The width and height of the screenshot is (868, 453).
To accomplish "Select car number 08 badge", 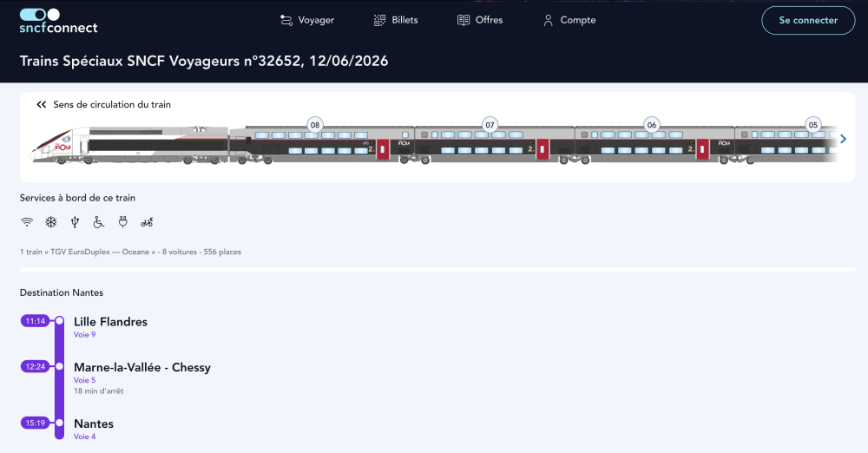I will (315, 125).
